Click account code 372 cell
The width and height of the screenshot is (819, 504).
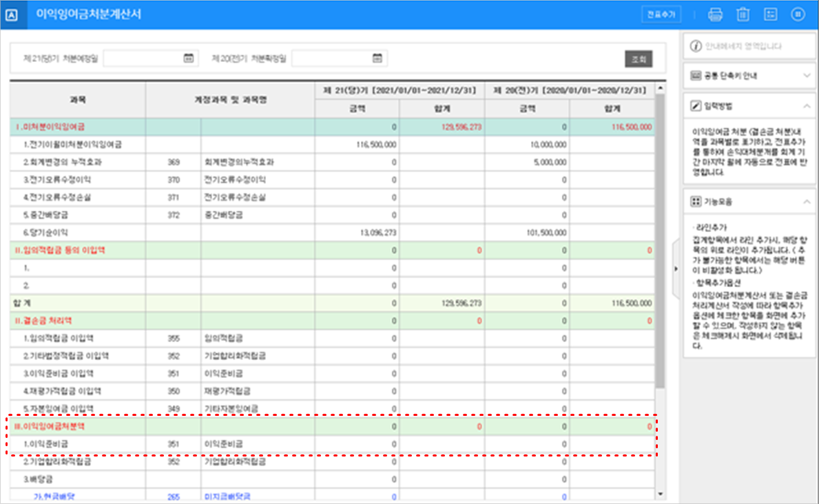(174, 216)
